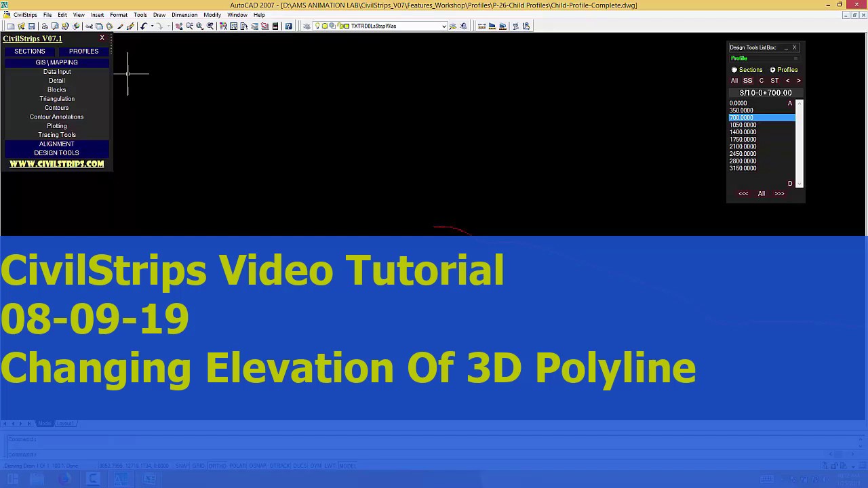Click the <<< previous button in Design Tools

click(743, 194)
